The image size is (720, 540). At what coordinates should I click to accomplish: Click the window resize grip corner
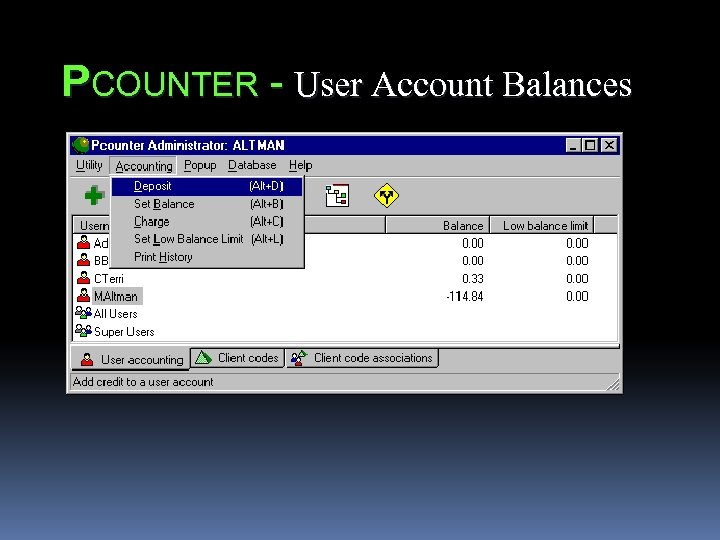click(613, 384)
